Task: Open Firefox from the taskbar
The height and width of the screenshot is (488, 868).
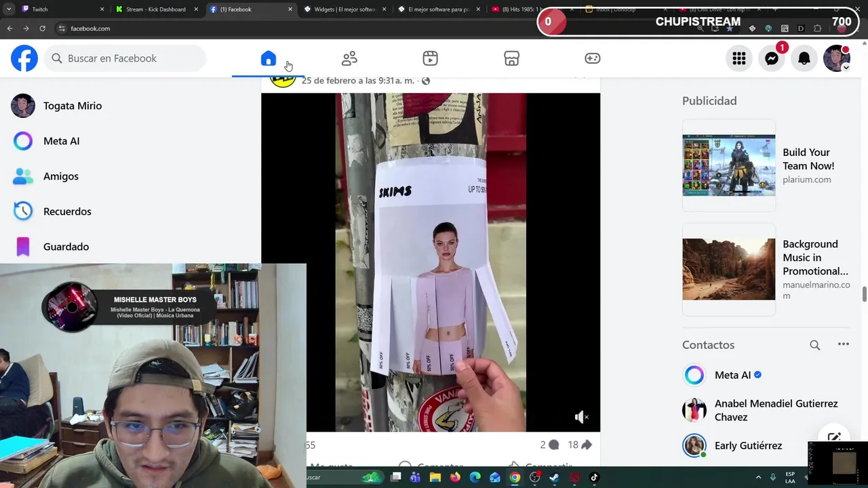Action: tap(455, 477)
